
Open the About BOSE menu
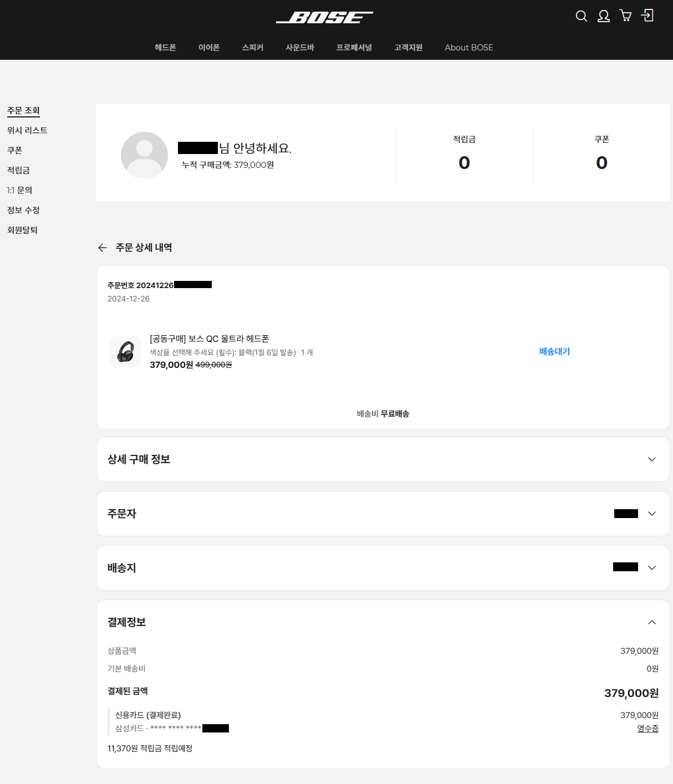pos(469,48)
